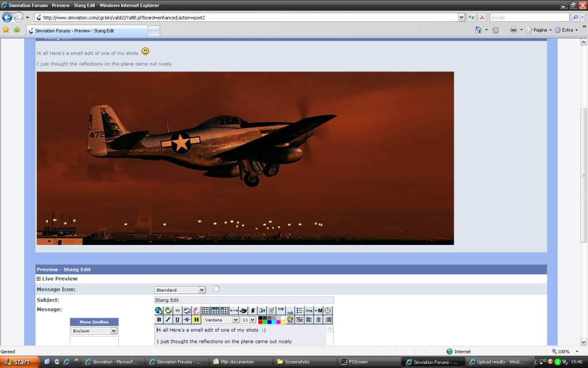Insert superscript tag in message
The image size is (588, 368).
point(281,309)
